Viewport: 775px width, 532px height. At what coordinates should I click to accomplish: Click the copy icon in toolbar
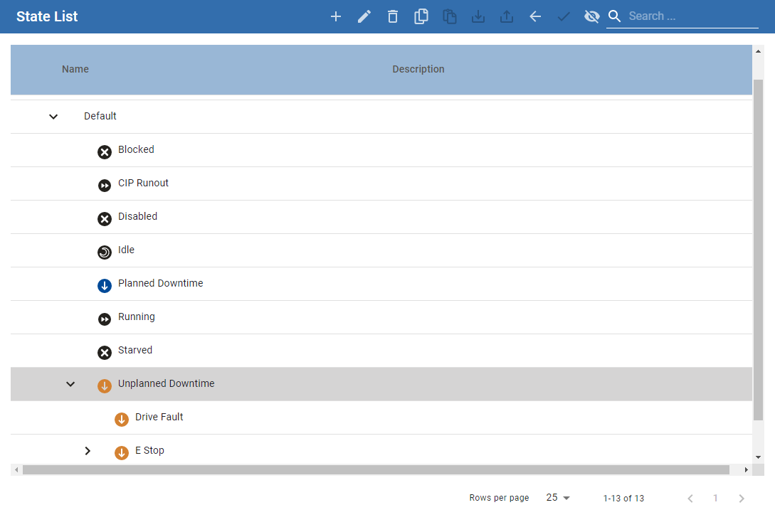(421, 16)
